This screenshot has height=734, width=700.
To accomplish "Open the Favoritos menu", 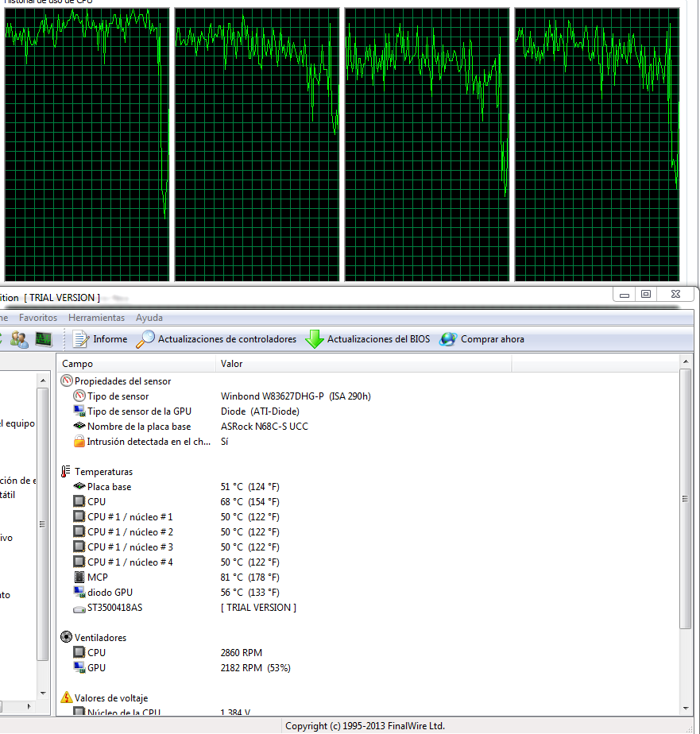I will click(38, 318).
